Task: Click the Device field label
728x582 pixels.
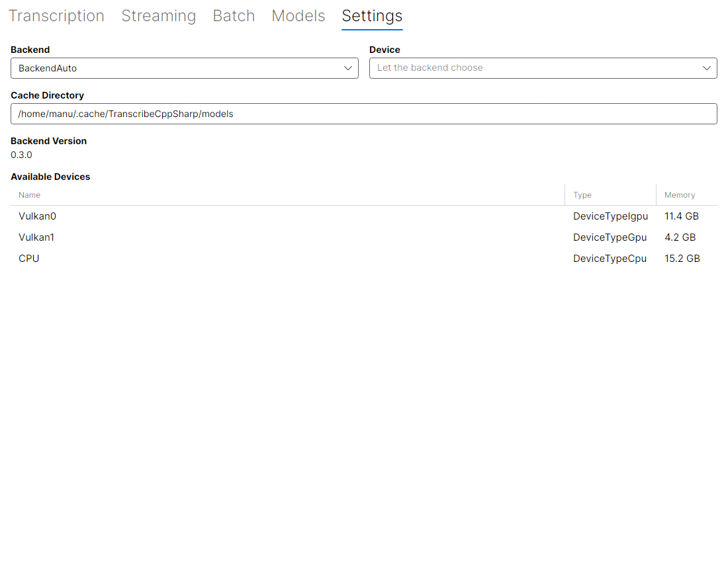Action: pos(385,50)
